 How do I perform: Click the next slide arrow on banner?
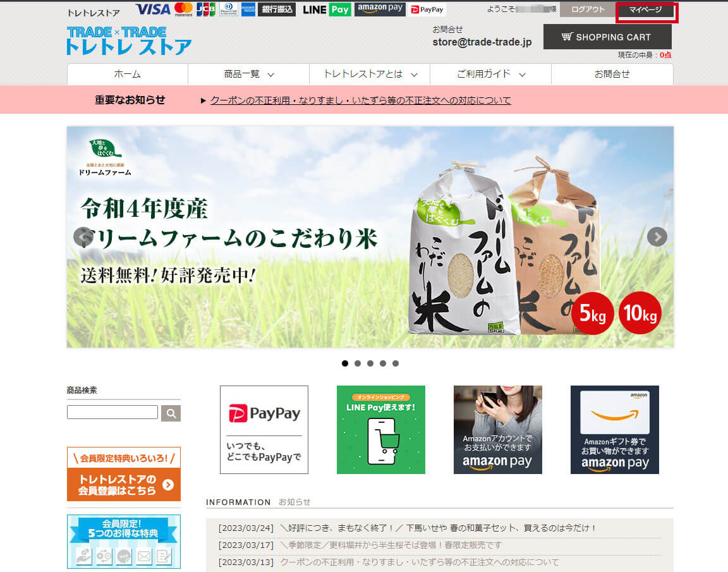657,237
